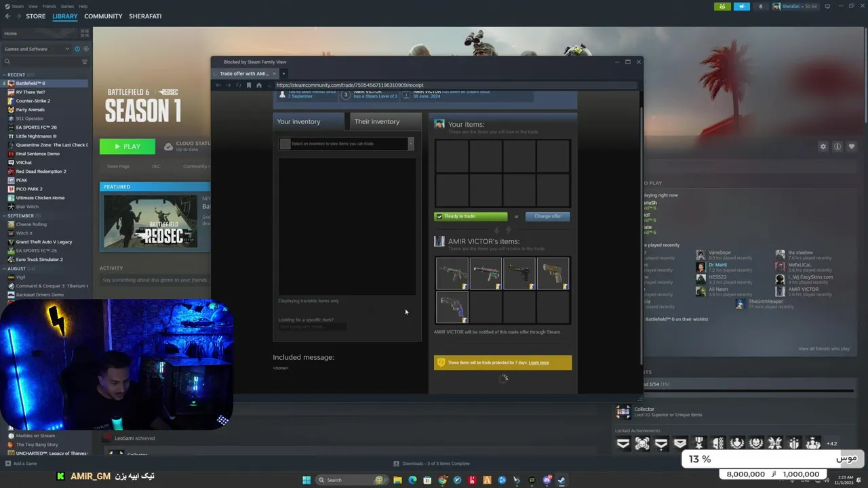Screen dimensions: 868x488
Task: Bookmark the trade offer page
Action: [x=249, y=85]
